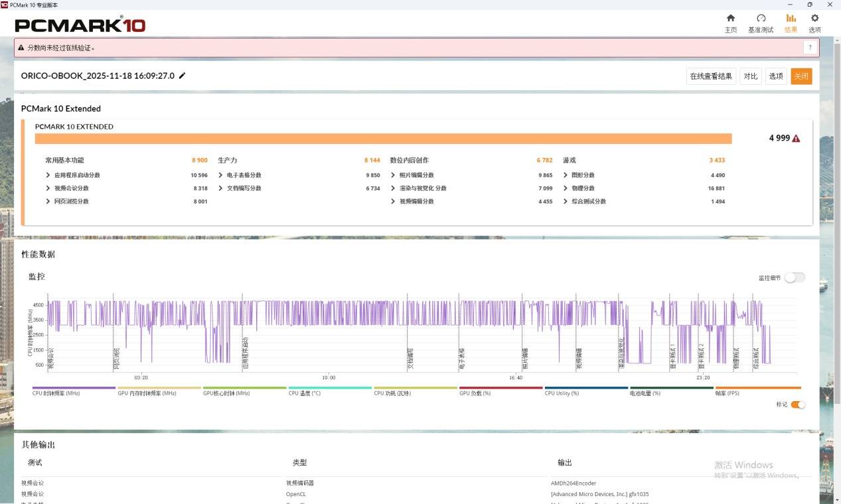
Task: Open the Benchmarks (基准测试) gauge icon
Action: [761, 19]
